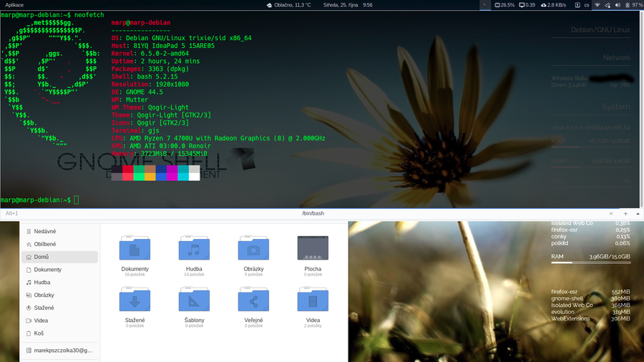Click the 'Memory: 3723MiB / 15345MiB' line

tap(160, 154)
